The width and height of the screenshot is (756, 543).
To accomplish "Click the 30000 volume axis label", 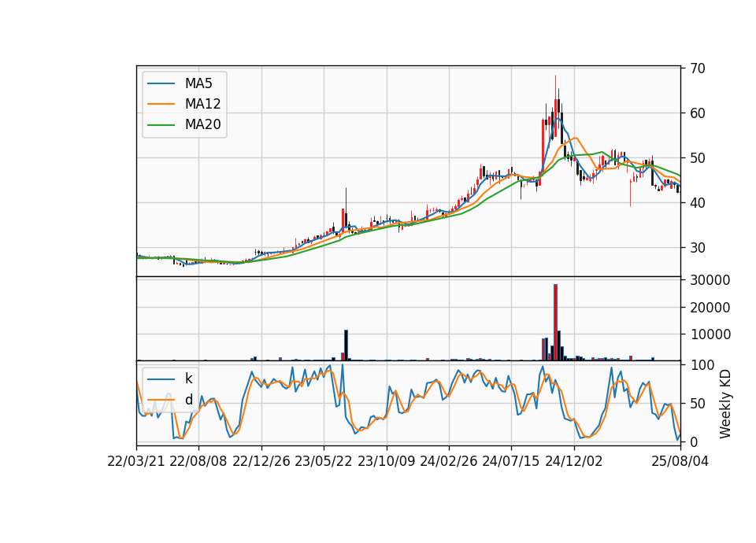I will 710,280.
